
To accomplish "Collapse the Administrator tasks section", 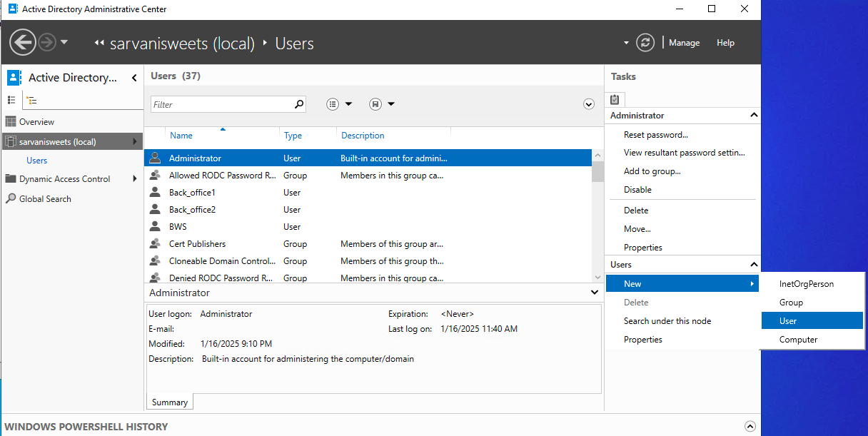I will coord(753,116).
